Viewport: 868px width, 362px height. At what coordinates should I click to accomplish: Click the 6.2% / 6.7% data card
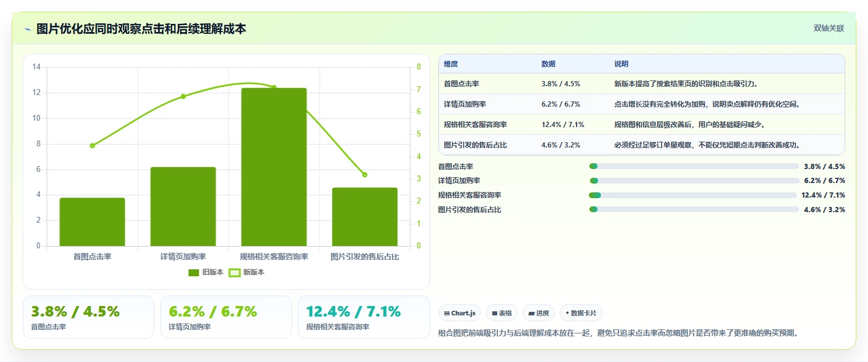point(226,317)
